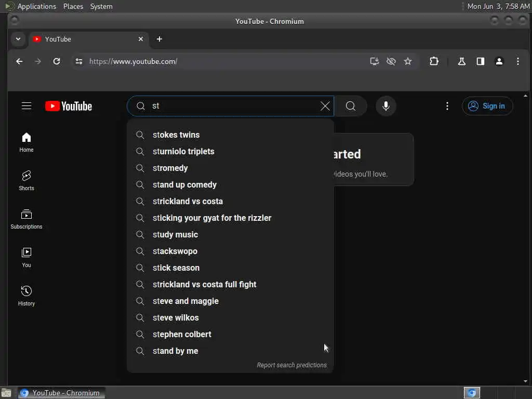Click the Sign in button
Image resolution: width=532 pixels, height=399 pixels.
tap(487, 106)
